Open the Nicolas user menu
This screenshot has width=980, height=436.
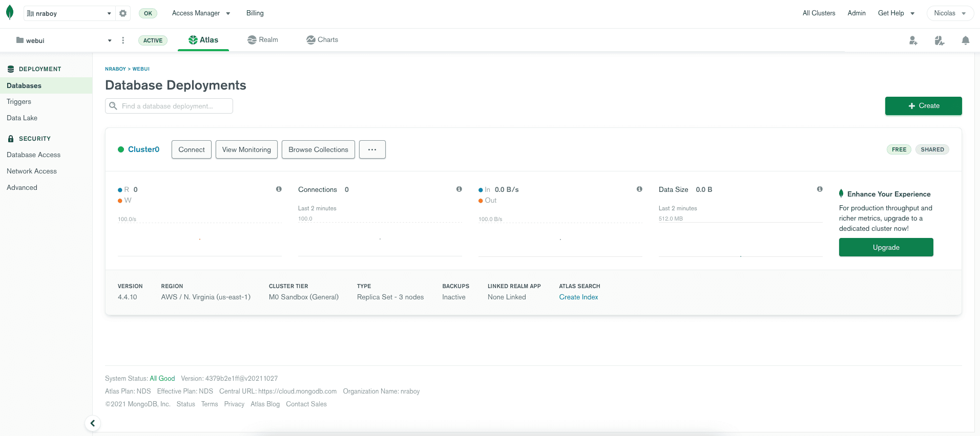(949, 13)
